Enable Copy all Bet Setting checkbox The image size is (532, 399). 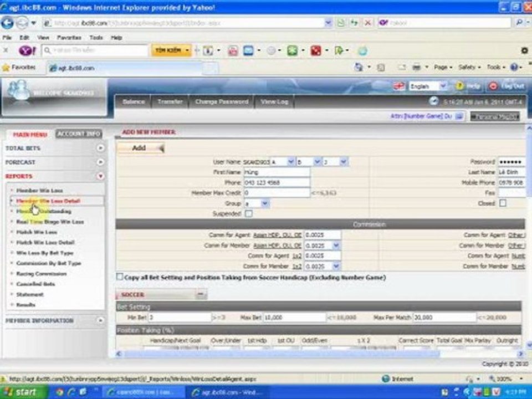[120, 277]
